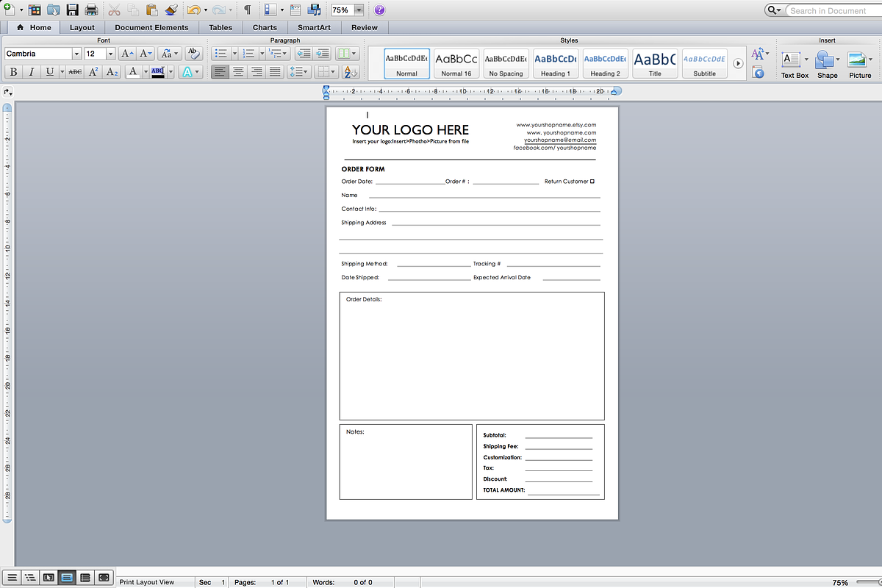882x588 pixels.
Task: Toggle show nonprinting characters paragraph mark
Action: tap(247, 10)
